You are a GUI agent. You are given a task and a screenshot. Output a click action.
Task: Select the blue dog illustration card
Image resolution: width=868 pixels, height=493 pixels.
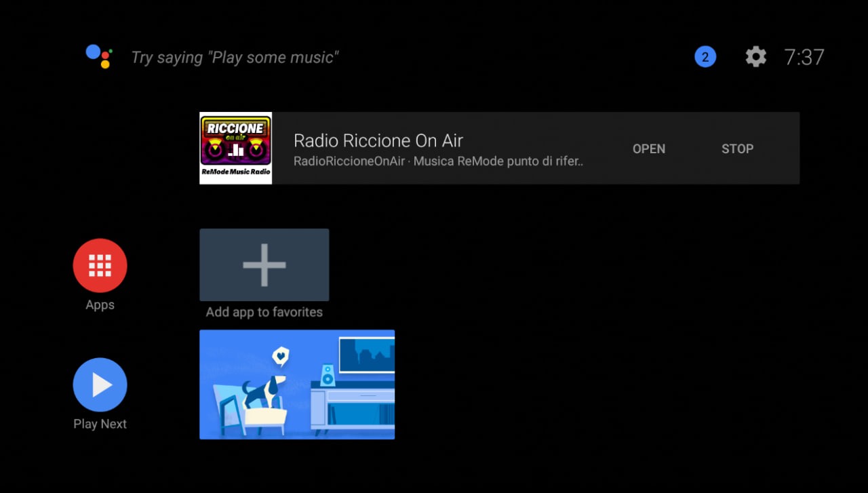(297, 384)
